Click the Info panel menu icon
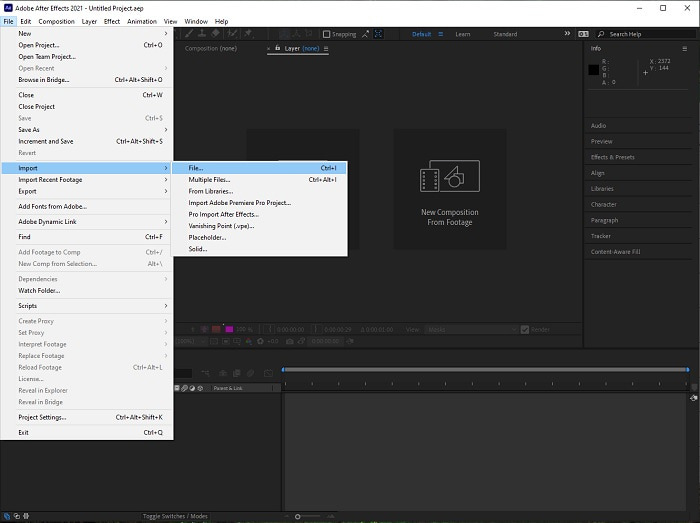Image resolution: width=700 pixels, height=523 pixels. [x=683, y=48]
